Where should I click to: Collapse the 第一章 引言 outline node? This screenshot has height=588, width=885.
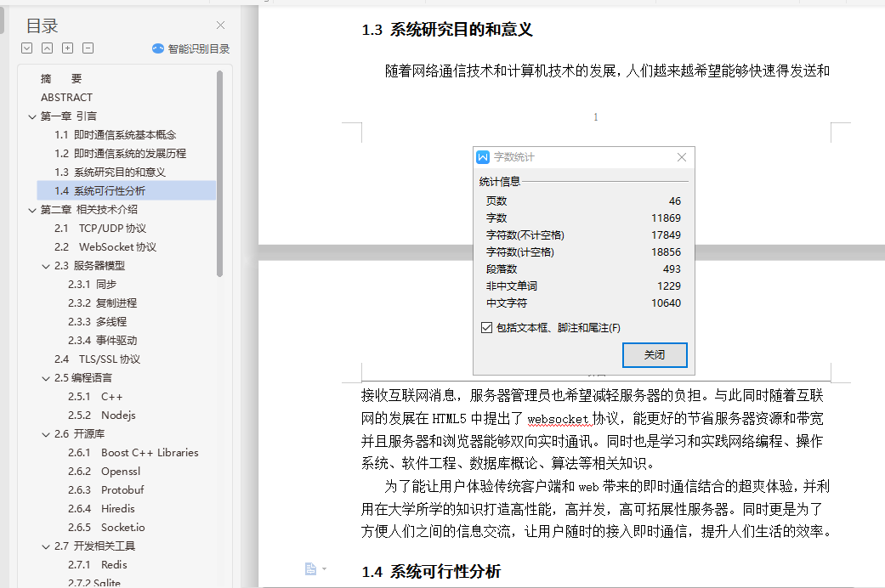(x=32, y=116)
